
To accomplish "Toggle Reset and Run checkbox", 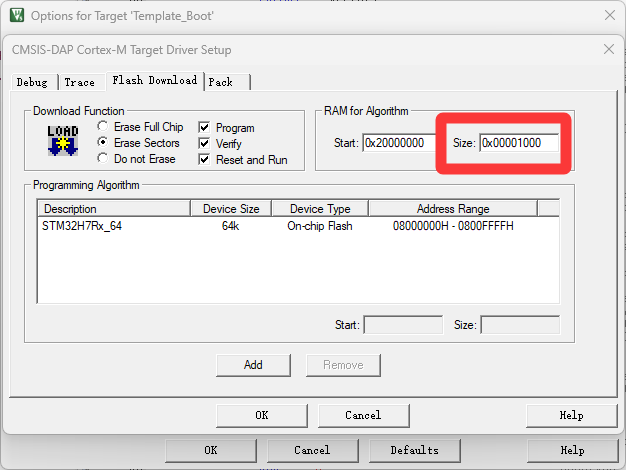I will [x=205, y=160].
